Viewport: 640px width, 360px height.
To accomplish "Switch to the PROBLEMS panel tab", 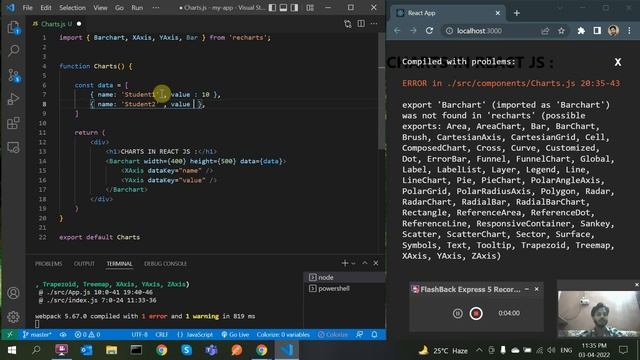I will (x=49, y=264).
